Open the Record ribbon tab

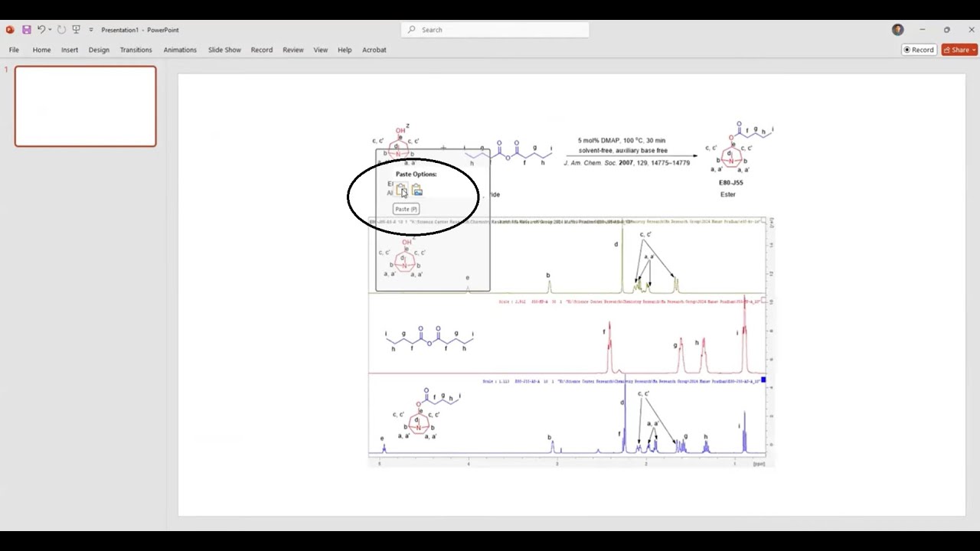[x=262, y=50]
